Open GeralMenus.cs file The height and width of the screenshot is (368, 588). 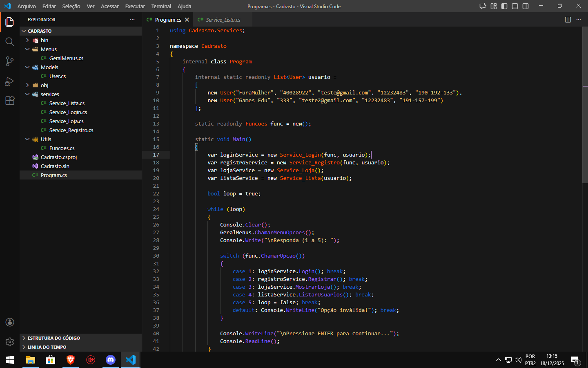click(80, 58)
